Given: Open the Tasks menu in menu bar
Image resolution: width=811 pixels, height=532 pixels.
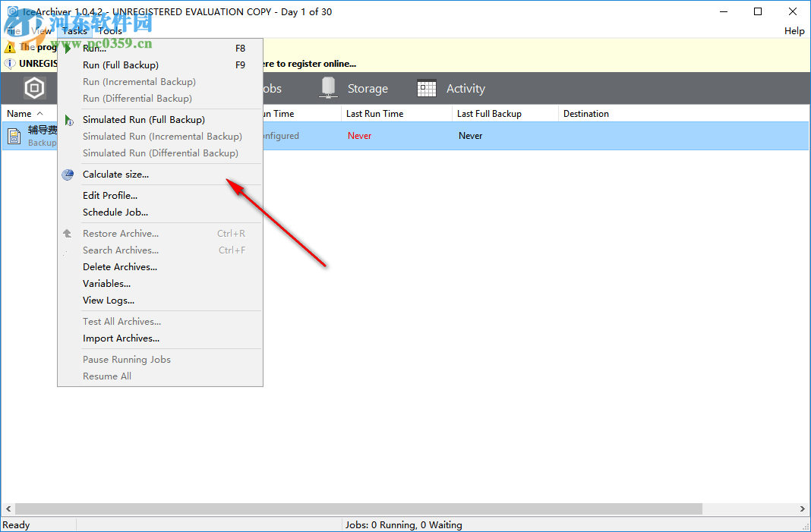Looking at the screenshot, I should 74,31.
